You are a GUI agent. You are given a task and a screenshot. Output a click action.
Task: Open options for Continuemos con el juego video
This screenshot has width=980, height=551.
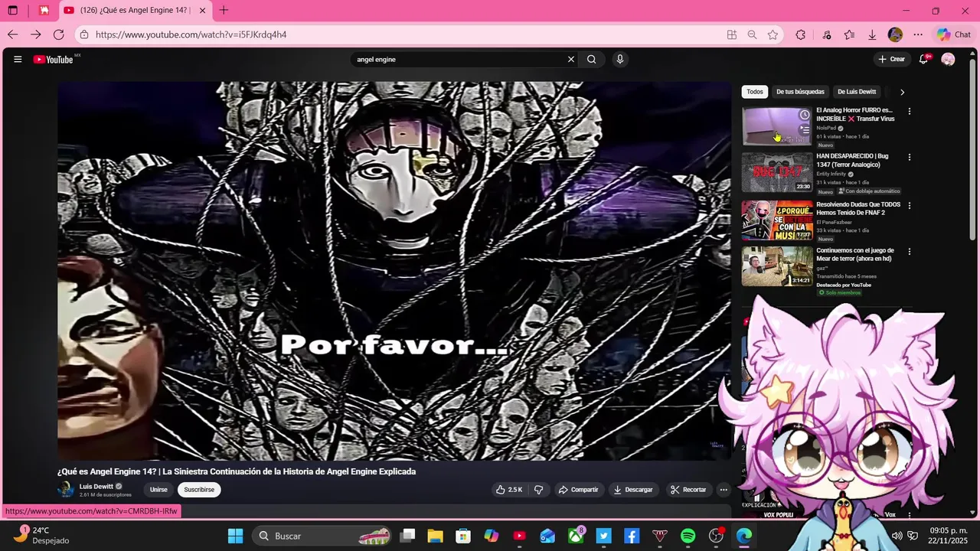[910, 251]
